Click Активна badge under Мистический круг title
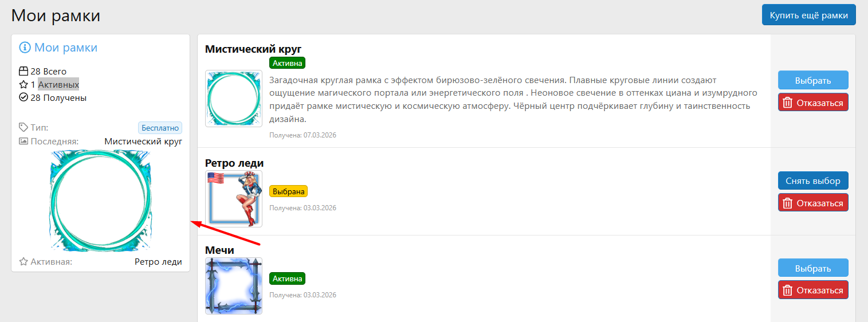868x322 pixels. 287,63
